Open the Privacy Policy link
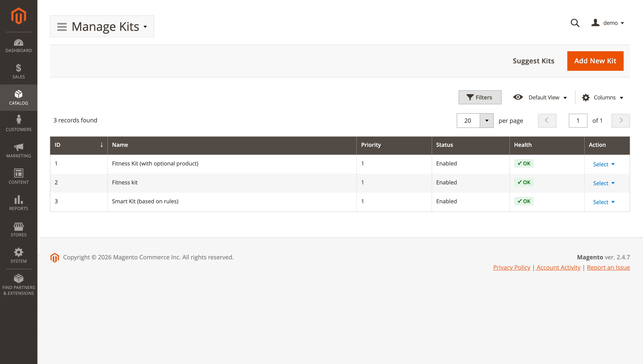This screenshot has height=364, width=643. tap(511, 268)
